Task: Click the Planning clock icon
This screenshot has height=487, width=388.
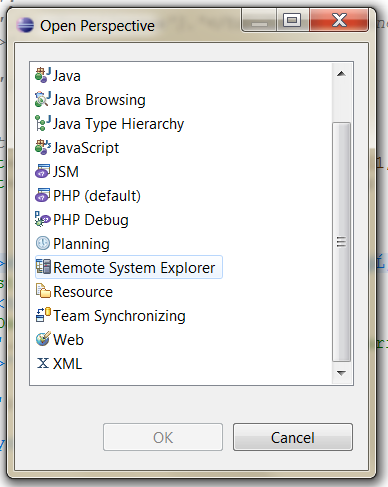Action: [43, 243]
